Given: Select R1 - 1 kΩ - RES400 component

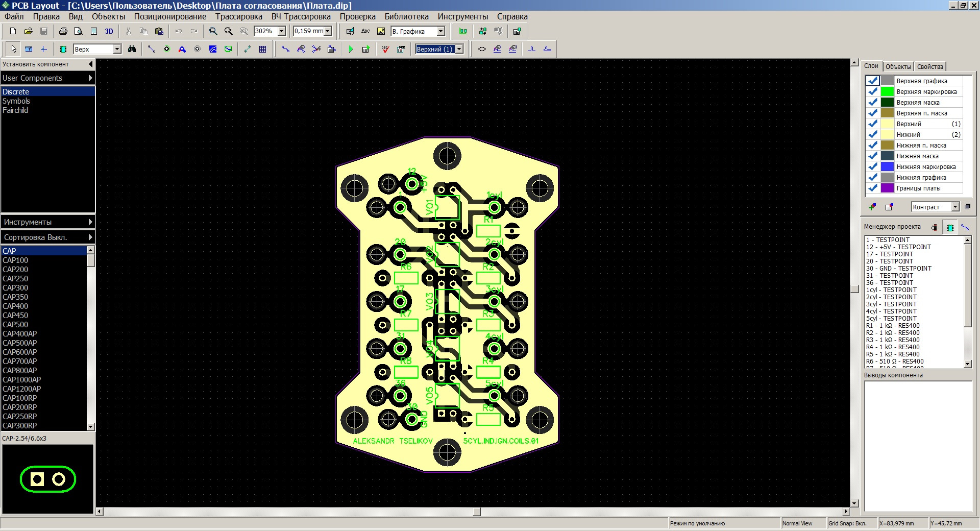Looking at the screenshot, I should 893,325.
